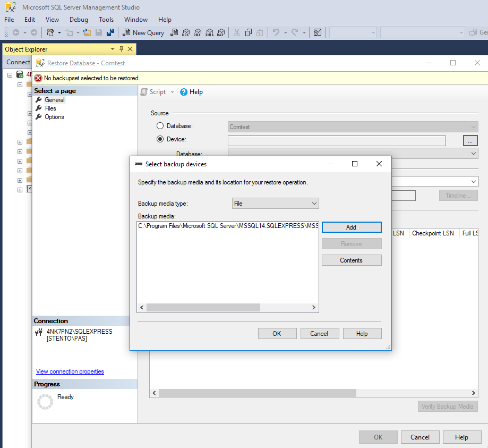The width and height of the screenshot is (488, 448).
Task: Click the XMLA query toolbar icon
Action: point(209,32)
